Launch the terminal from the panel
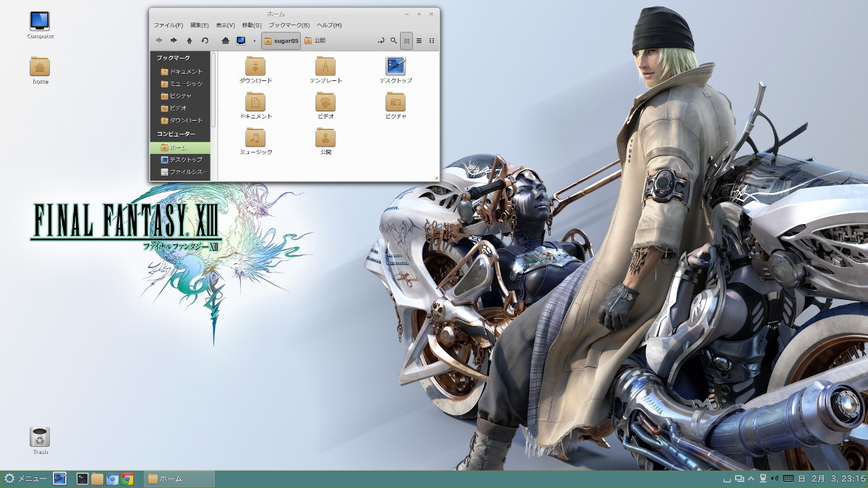The width and height of the screenshot is (868, 488). (x=83, y=479)
